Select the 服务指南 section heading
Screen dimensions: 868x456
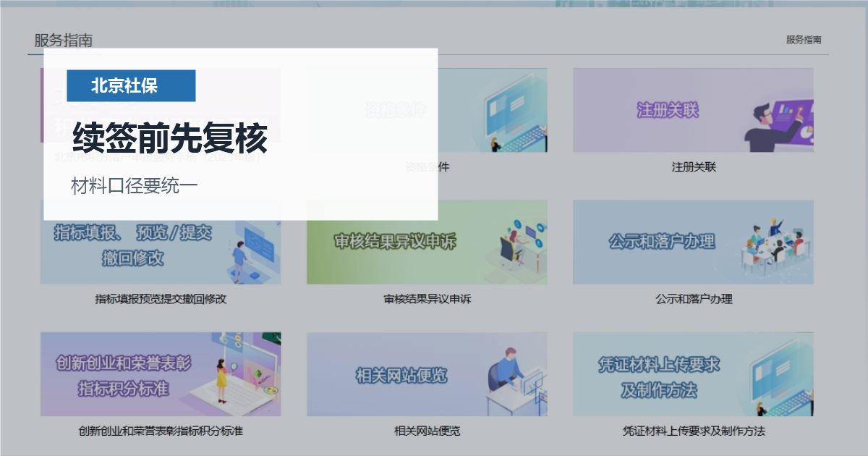64,41
